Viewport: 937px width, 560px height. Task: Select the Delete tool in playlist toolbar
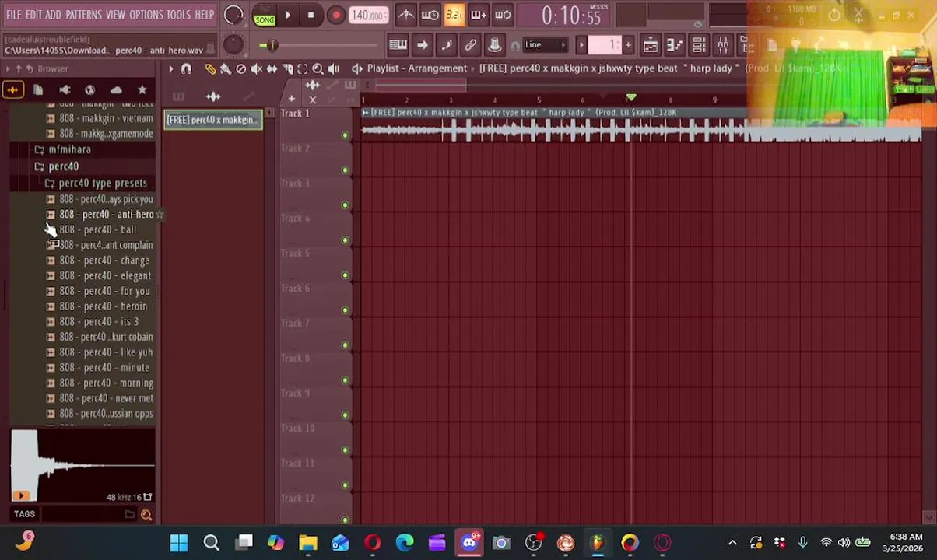click(x=241, y=69)
